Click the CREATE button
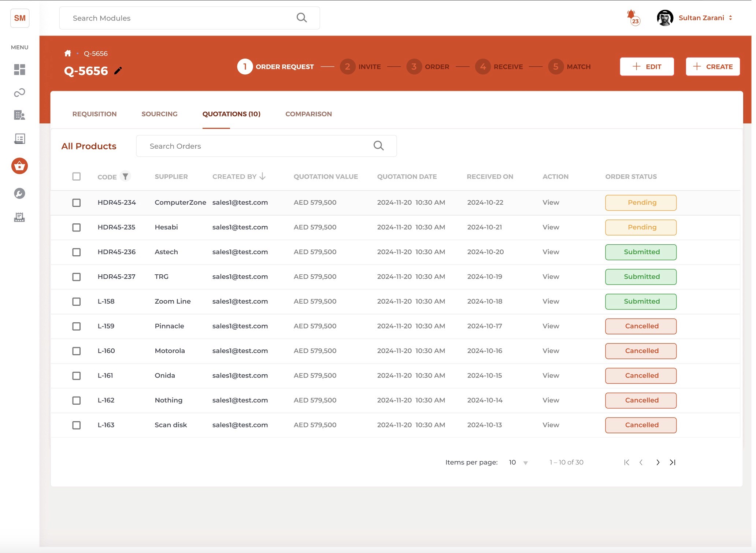Image resolution: width=756 pixels, height=553 pixels. click(x=712, y=67)
